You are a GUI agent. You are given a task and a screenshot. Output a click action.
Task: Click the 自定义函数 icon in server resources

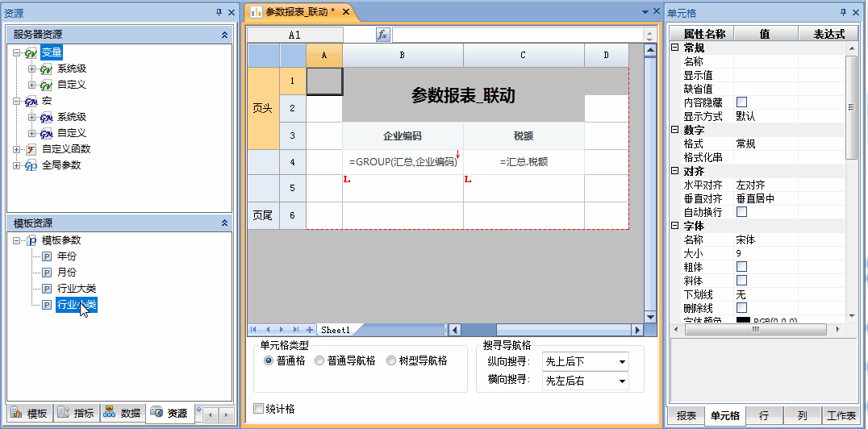(31, 149)
